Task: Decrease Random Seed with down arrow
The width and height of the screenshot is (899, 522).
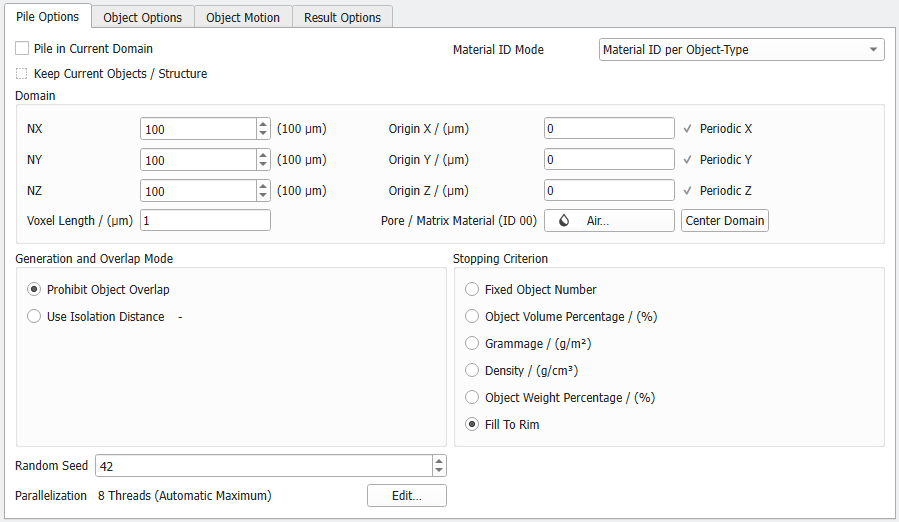Action: point(439,470)
